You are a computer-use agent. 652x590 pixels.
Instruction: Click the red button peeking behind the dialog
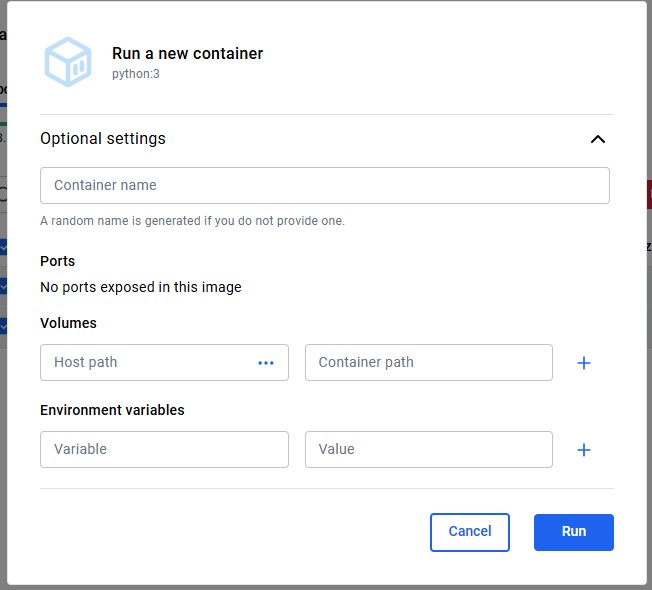click(648, 194)
